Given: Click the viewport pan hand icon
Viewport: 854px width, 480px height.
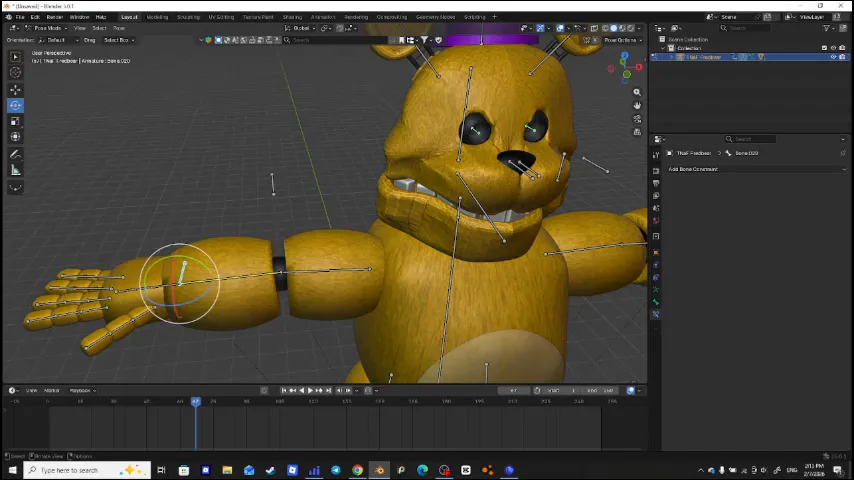Looking at the screenshot, I should [x=637, y=106].
